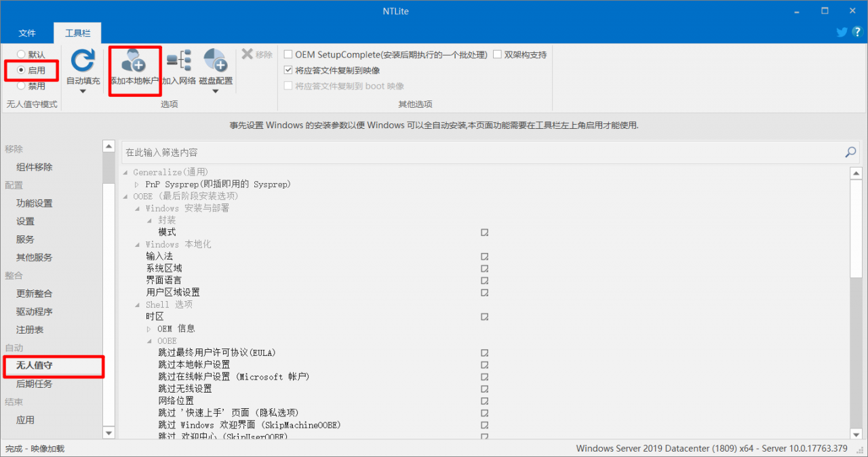The width and height of the screenshot is (868, 457).
Task: Expand the PnP Sysprep tree node
Action: (137, 184)
